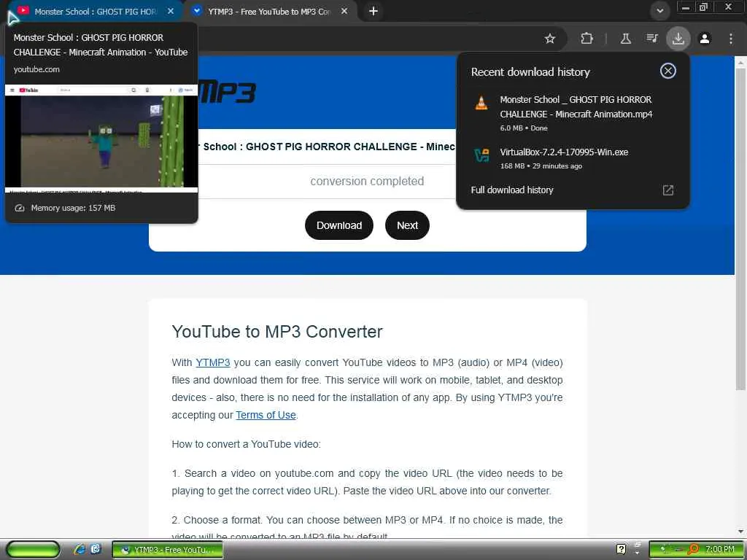Click the VirtualBox installer file icon
This screenshot has width=747, height=560.
click(481, 155)
